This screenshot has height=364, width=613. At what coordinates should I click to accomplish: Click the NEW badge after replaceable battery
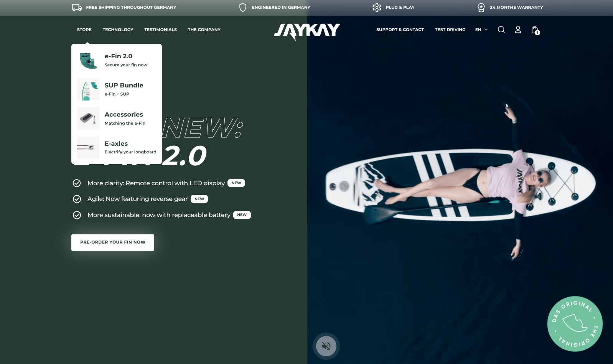[242, 215]
